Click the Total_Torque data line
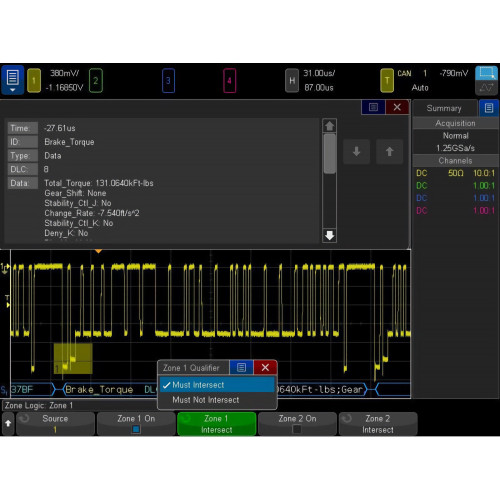This screenshot has width=500, height=500. [99, 183]
